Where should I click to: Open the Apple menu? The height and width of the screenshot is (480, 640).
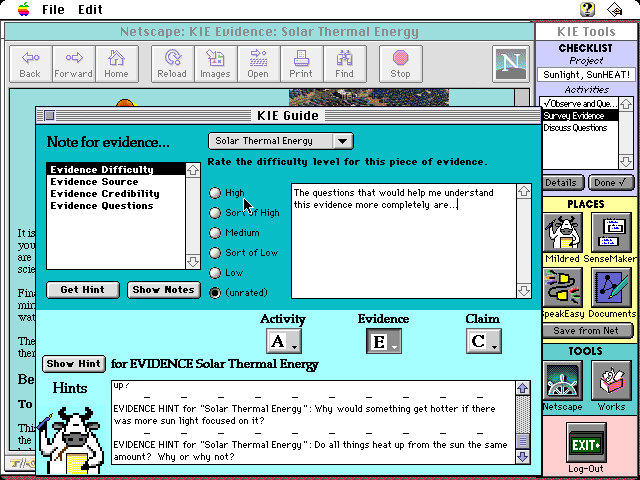coord(24,9)
